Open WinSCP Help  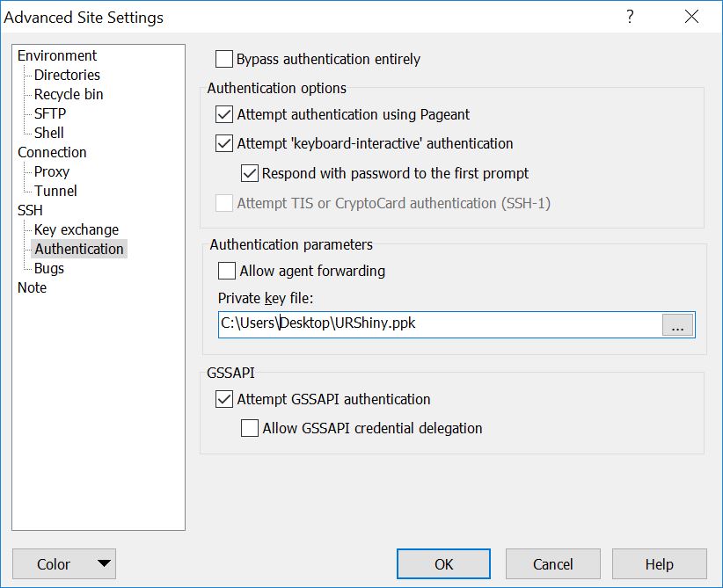point(659,563)
